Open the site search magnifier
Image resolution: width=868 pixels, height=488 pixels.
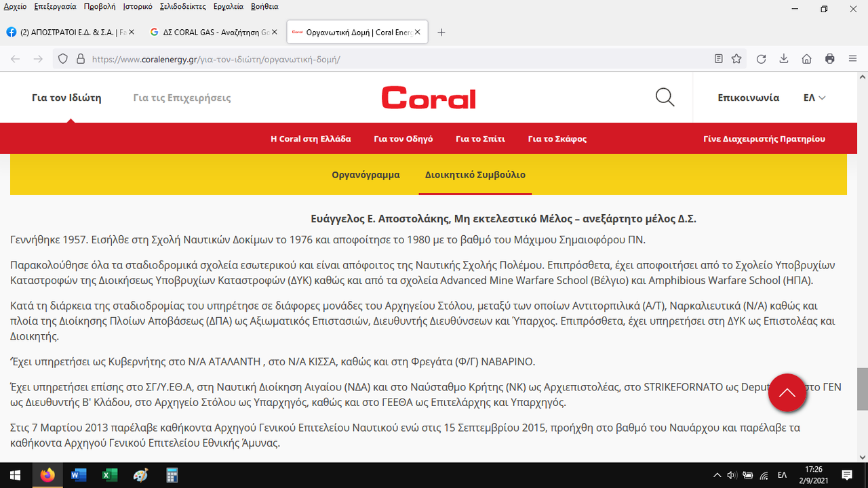click(665, 98)
